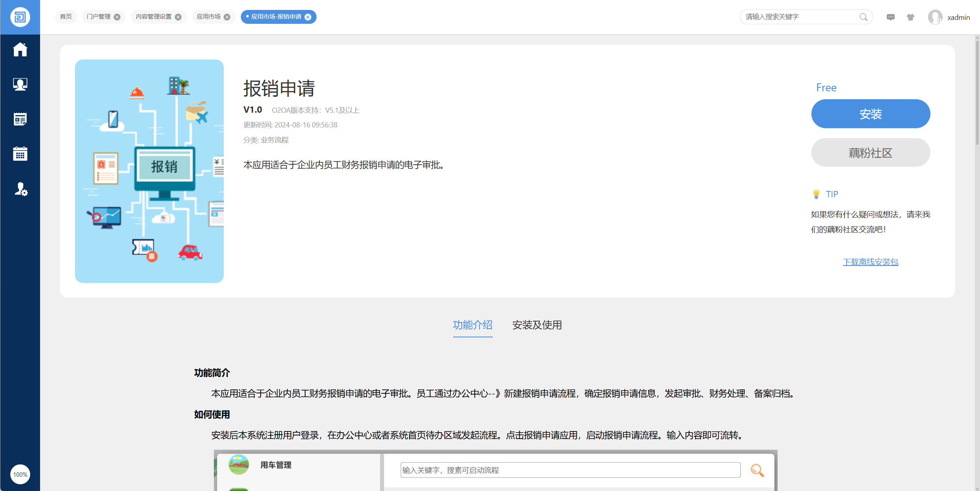Switch to the 安装及使用 tab
This screenshot has width=980, height=491.
[x=537, y=325]
